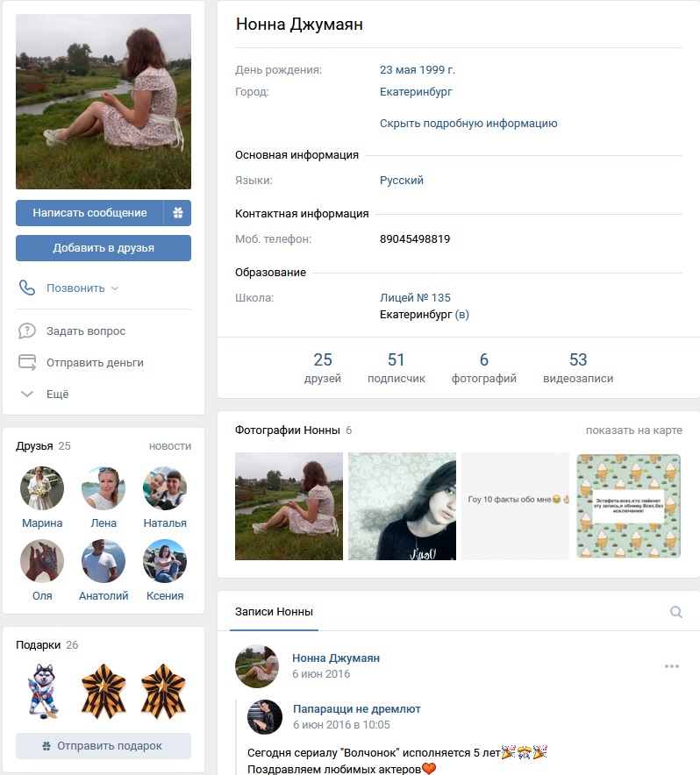
Task: Open the 53 видеозаписи counter
Action: [x=578, y=367]
